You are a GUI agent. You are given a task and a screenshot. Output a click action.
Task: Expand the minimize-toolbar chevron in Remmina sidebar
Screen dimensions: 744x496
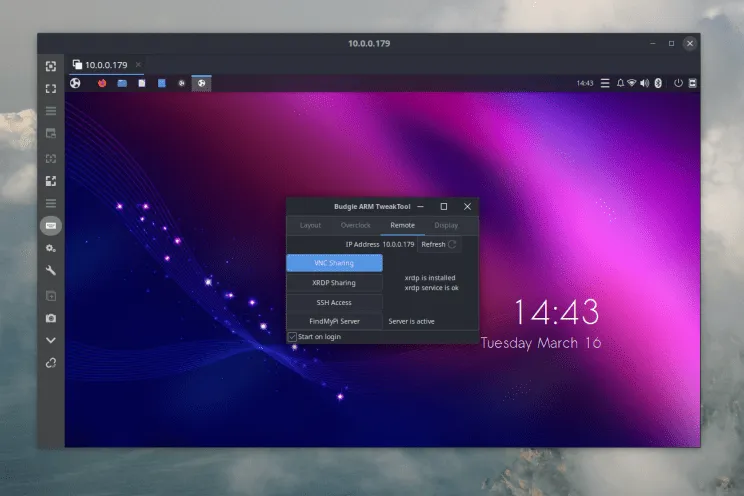coord(51,340)
